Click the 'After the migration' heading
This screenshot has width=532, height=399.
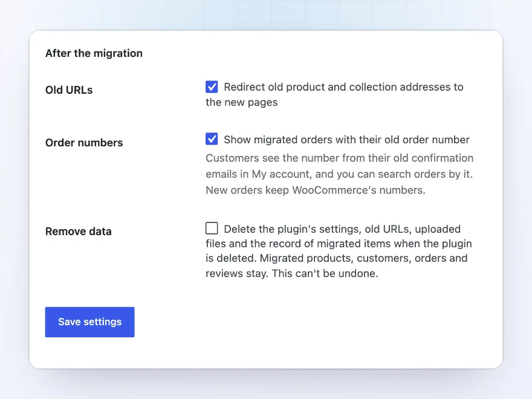click(x=94, y=53)
